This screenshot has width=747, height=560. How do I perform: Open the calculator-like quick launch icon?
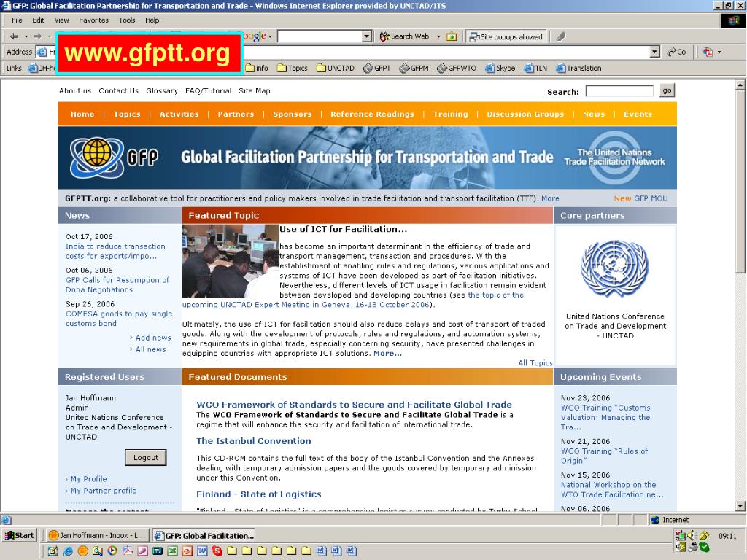158,551
